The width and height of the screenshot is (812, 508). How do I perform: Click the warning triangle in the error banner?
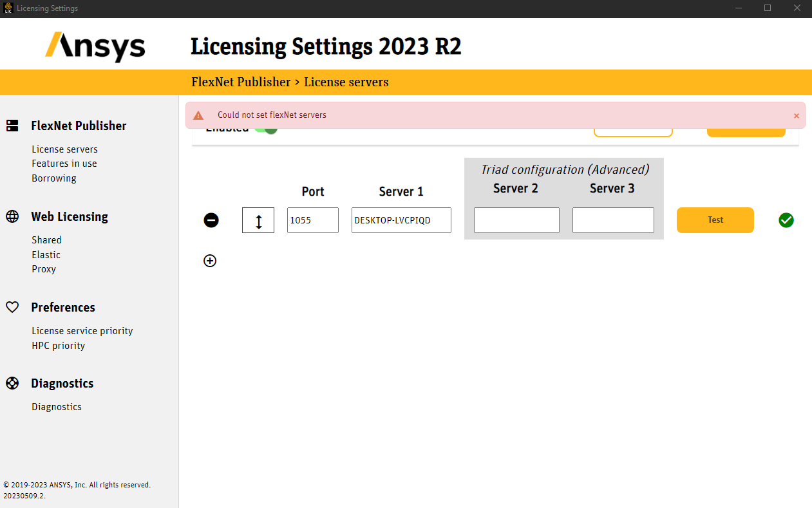(198, 115)
